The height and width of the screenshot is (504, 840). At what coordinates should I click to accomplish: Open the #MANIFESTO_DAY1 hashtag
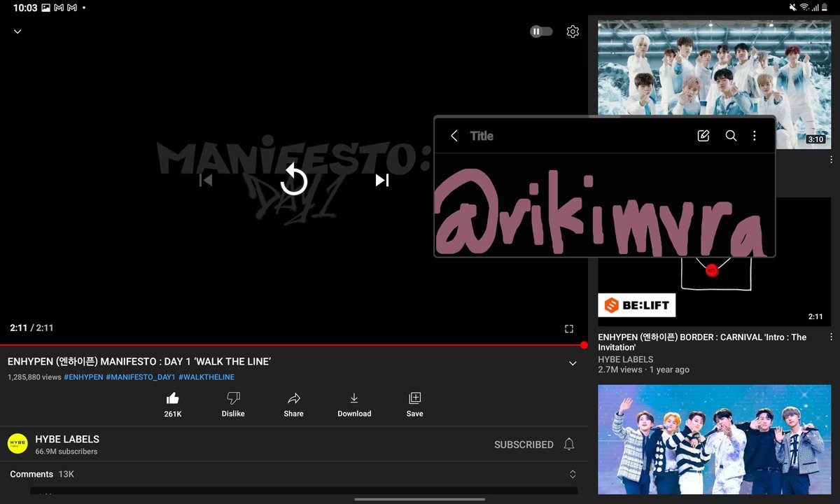pos(141,377)
